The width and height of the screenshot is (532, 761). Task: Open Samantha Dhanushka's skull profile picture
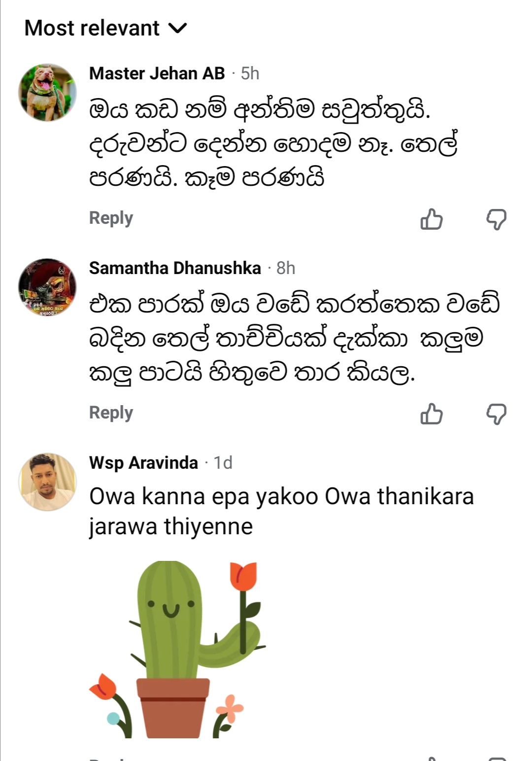pyautogui.click(x=47, y=287)
